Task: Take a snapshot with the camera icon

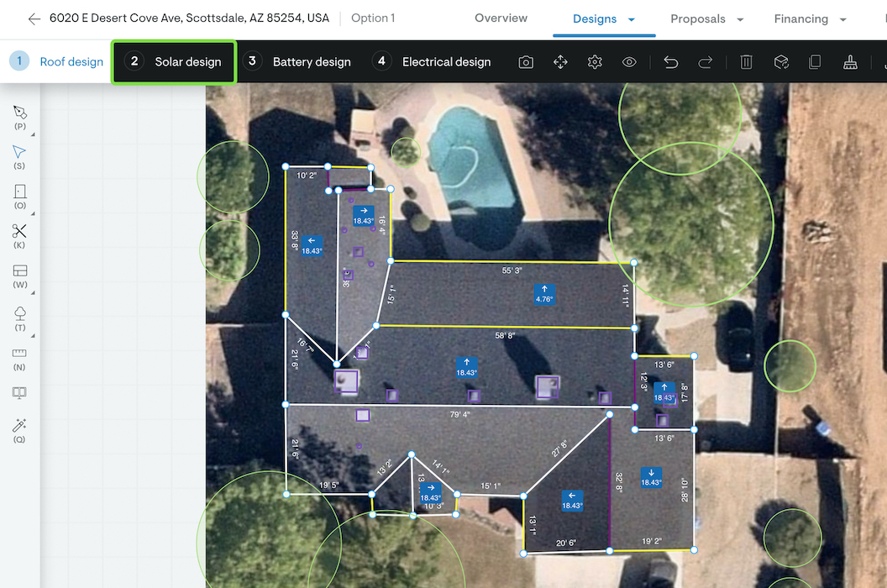Action: 526,62
